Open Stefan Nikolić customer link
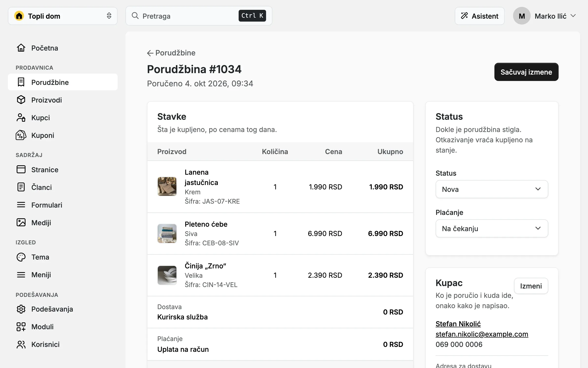Viewport: 588px width, 368px height. click(458, 324)
